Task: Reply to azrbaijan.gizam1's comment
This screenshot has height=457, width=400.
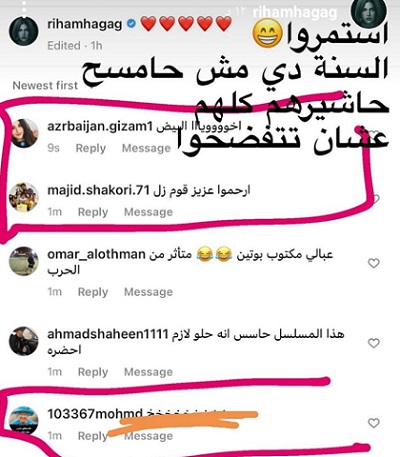Action: [91, 148]
